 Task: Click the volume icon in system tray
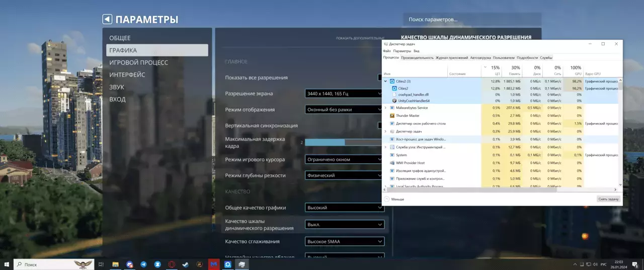point(596,264)
